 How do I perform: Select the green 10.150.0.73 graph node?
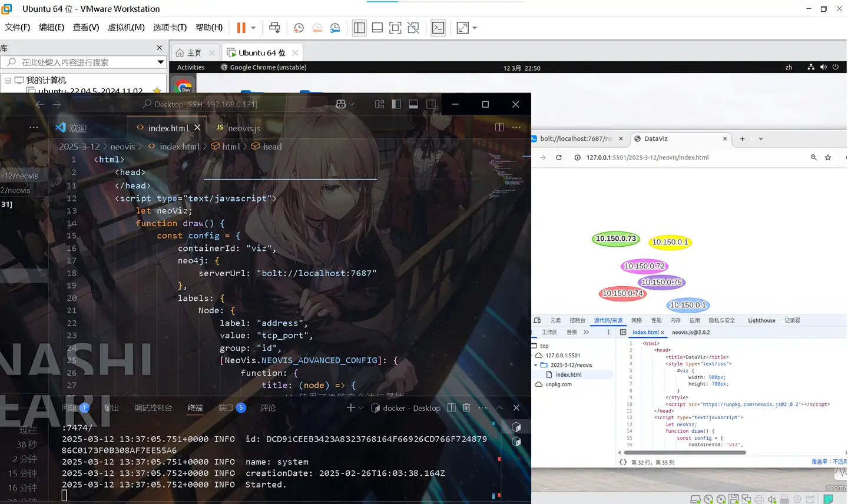[x=615, y=238]
